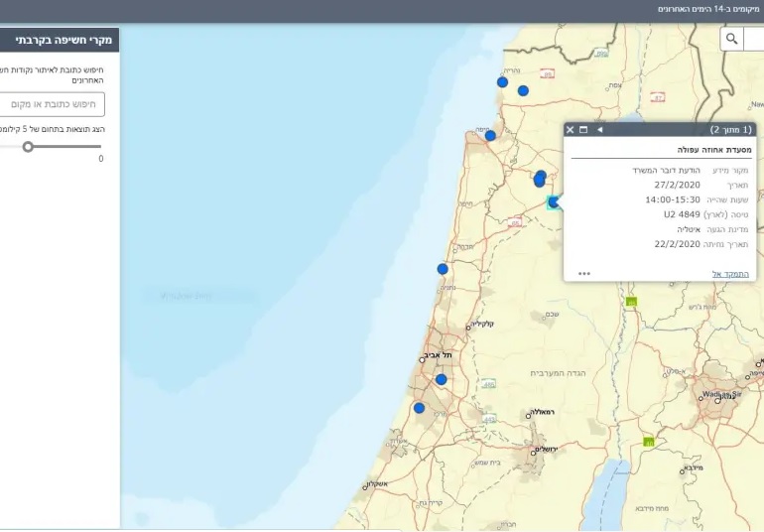
Task: Select the coastal marker south of Tel Aviv
Action: click(419, 408)
